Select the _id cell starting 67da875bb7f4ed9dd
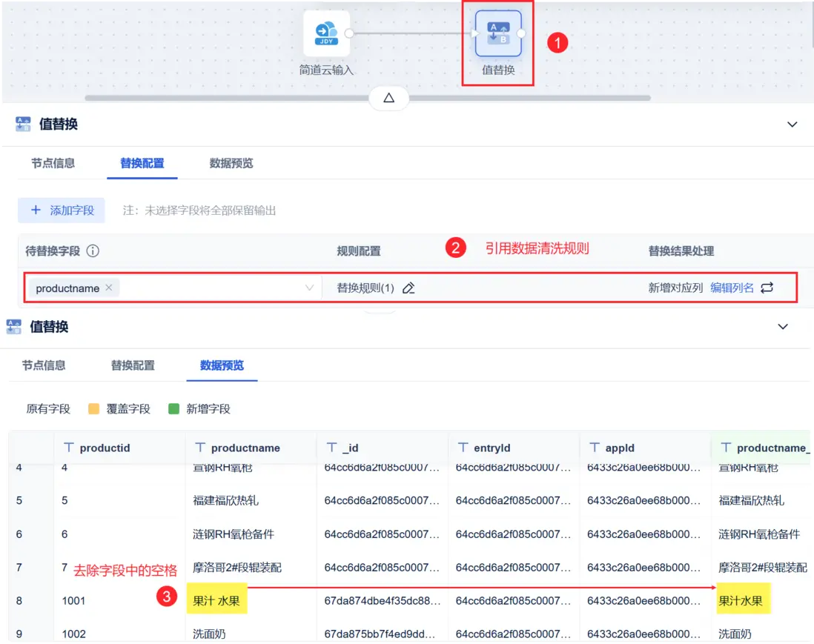This screenshot has width=814, height=644. (x=380, y=634)
